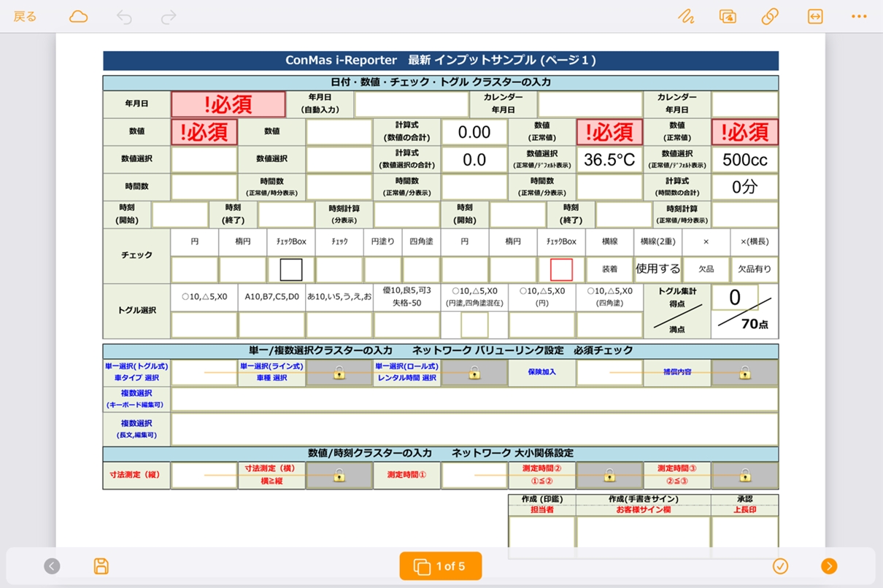Open the 車タイプ 選択 toggle field

tap(204, 373)
